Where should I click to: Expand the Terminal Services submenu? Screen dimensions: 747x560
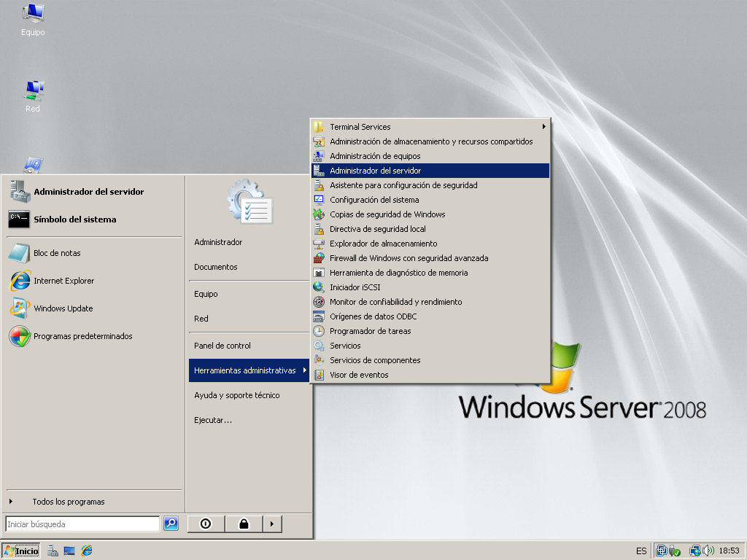(x=430, y=126)
